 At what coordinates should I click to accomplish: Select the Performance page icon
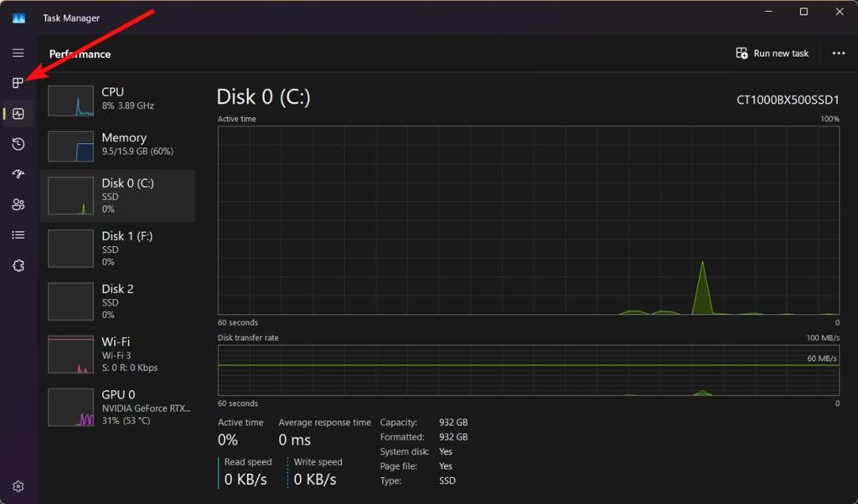18,114
